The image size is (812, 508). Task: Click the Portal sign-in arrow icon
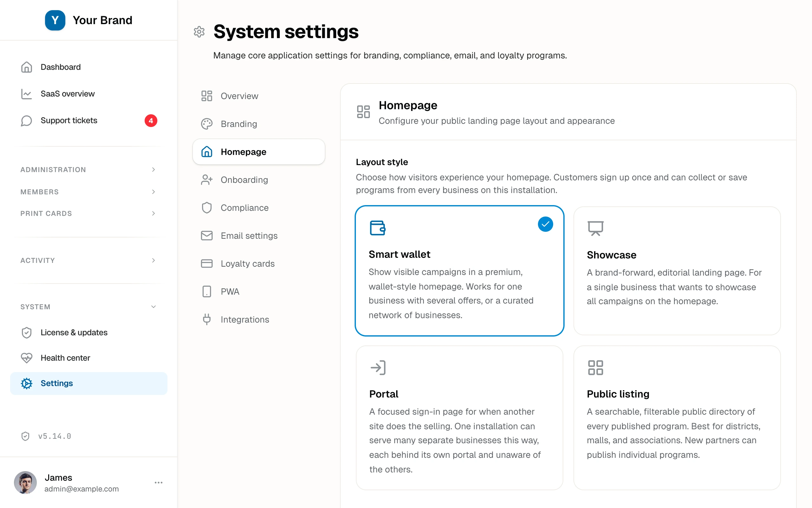[378, 368]
